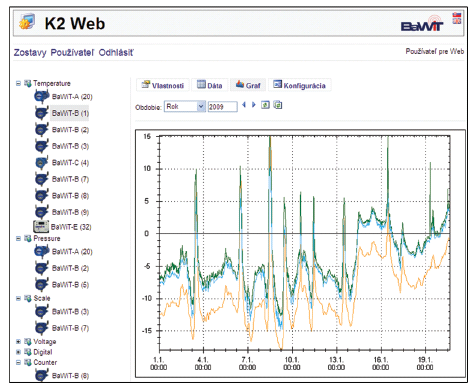
Task: Click the year field showing 2009
Action: point(222,107)
